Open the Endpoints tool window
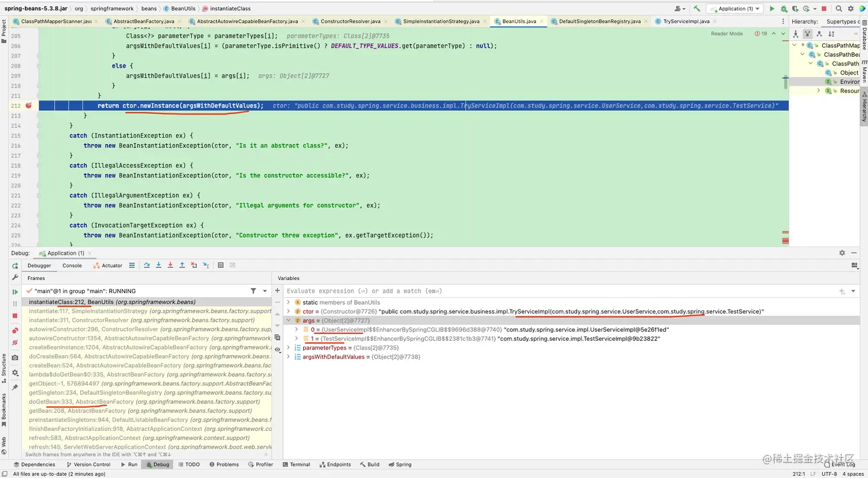The height and width of the screenshot is (478, 868). pos(334,464)
